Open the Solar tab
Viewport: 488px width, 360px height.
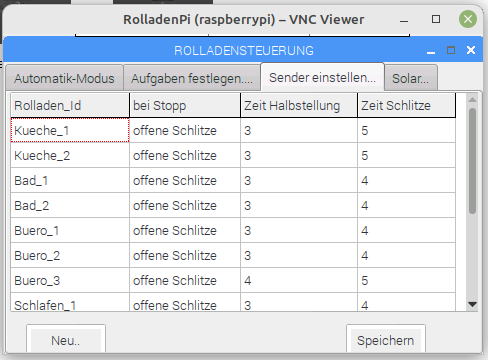pyautogui.click(x=411, y=78)
